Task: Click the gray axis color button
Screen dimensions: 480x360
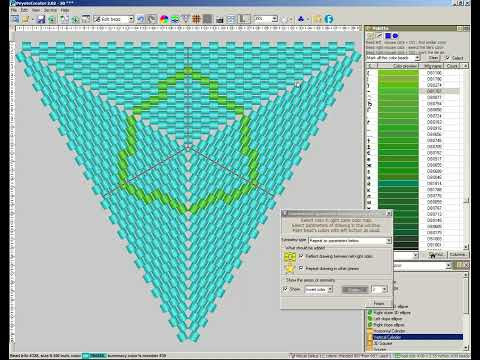Action: tap(355, 290)
